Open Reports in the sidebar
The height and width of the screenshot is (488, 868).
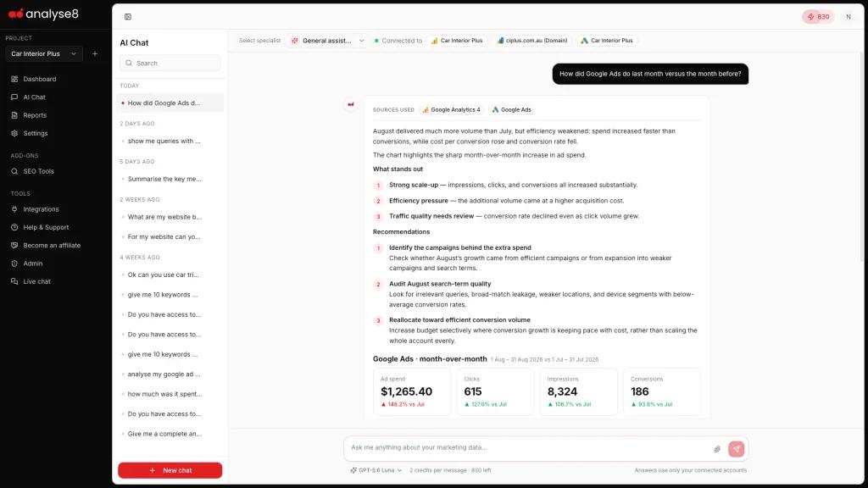tap(34, 115)
